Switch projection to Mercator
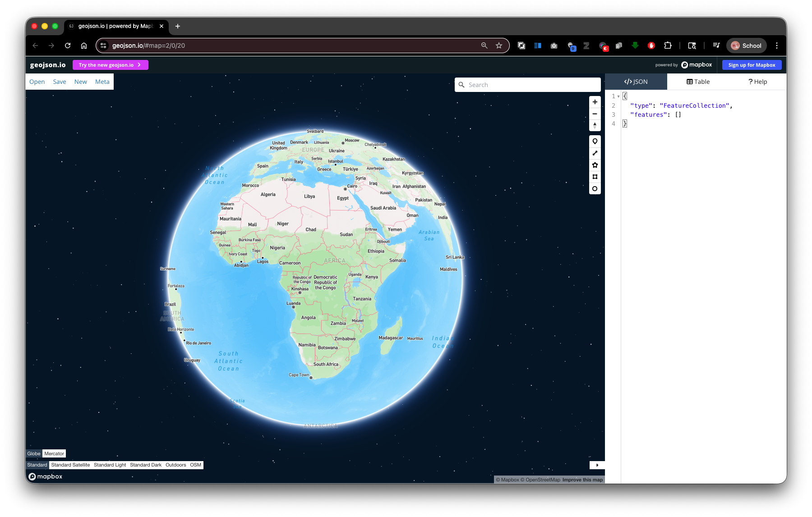The width and height of the screenshot is (812, 517). 54,453
